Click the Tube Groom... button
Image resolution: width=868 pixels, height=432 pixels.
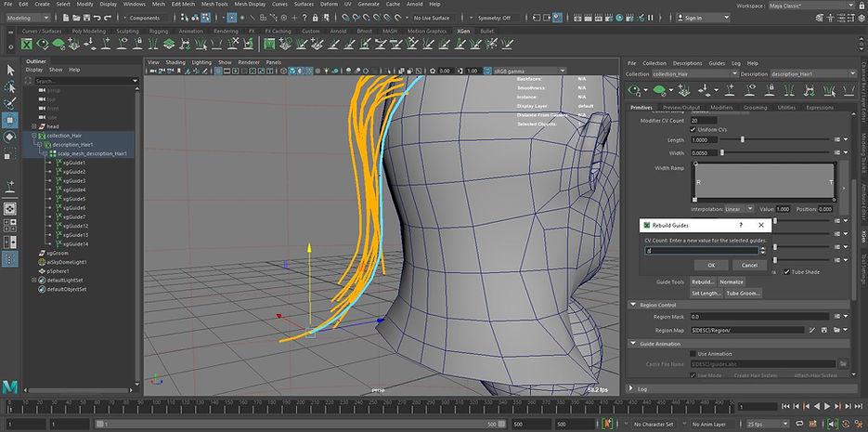(744, 293)
